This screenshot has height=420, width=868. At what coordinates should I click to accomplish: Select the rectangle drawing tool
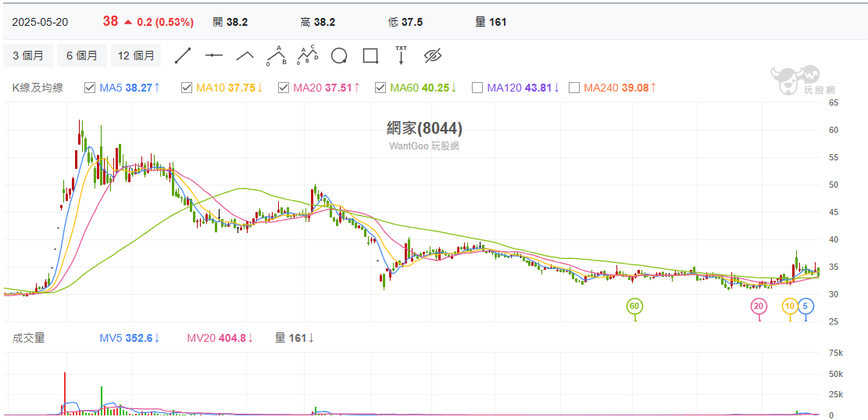tap(370, 56)
